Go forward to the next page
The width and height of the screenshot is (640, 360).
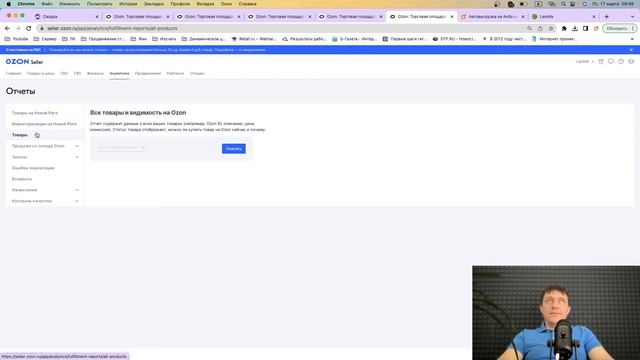[x=18, y=29]
